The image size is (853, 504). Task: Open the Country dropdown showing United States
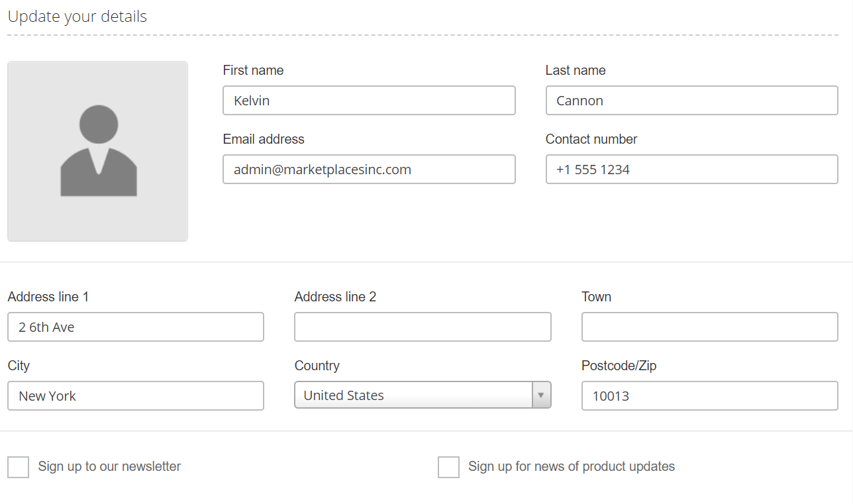423,395
